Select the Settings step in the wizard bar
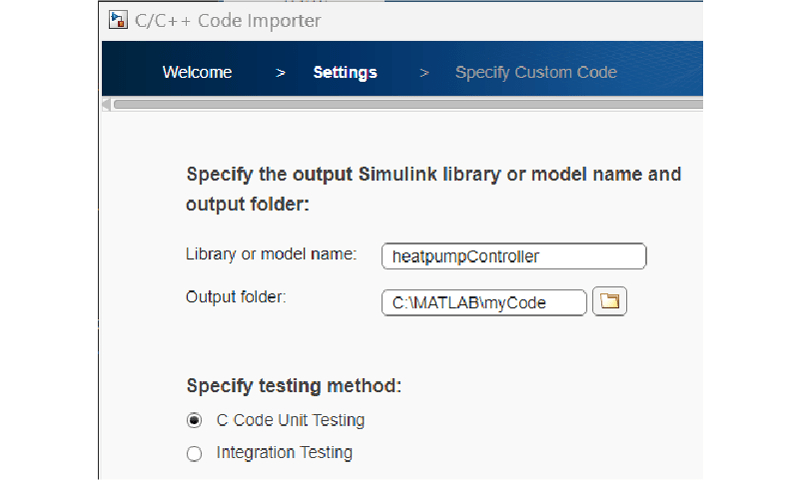This screenshot has width=800, height=480. click(345, 72)
